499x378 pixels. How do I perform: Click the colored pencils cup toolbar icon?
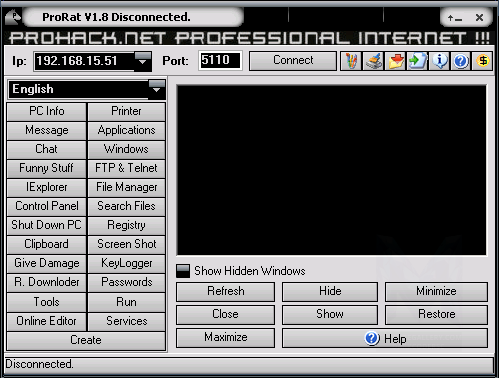pos(351,61)
